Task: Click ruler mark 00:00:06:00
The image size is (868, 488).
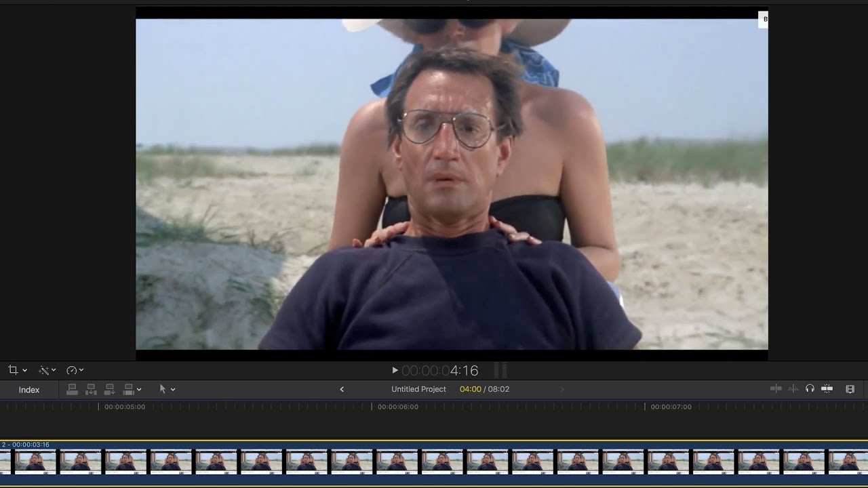Action: coord(398,407)
